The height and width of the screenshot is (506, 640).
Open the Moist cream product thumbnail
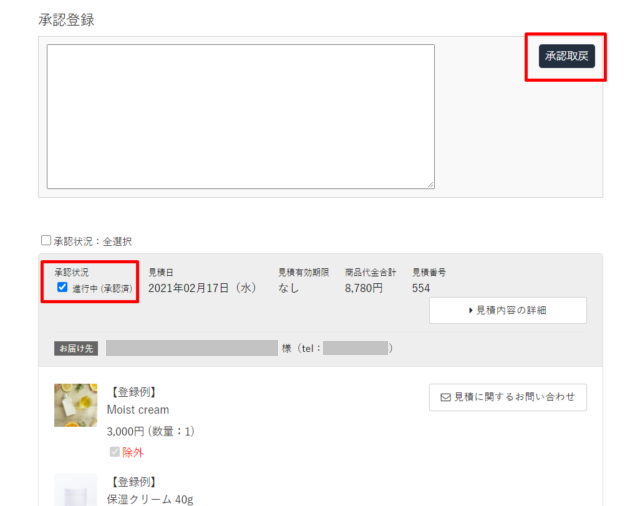(x=76, y=405)
